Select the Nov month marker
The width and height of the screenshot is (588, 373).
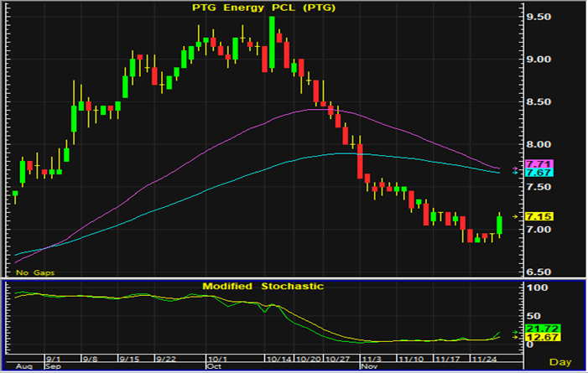pyautogui.click(x=368, y=366)
